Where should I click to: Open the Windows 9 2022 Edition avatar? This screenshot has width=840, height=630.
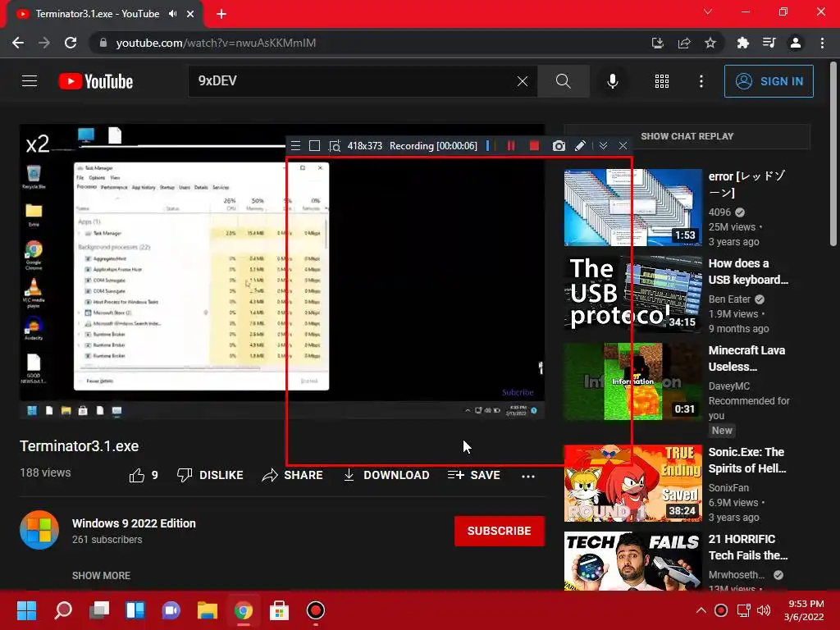click(x=39, y=531)
